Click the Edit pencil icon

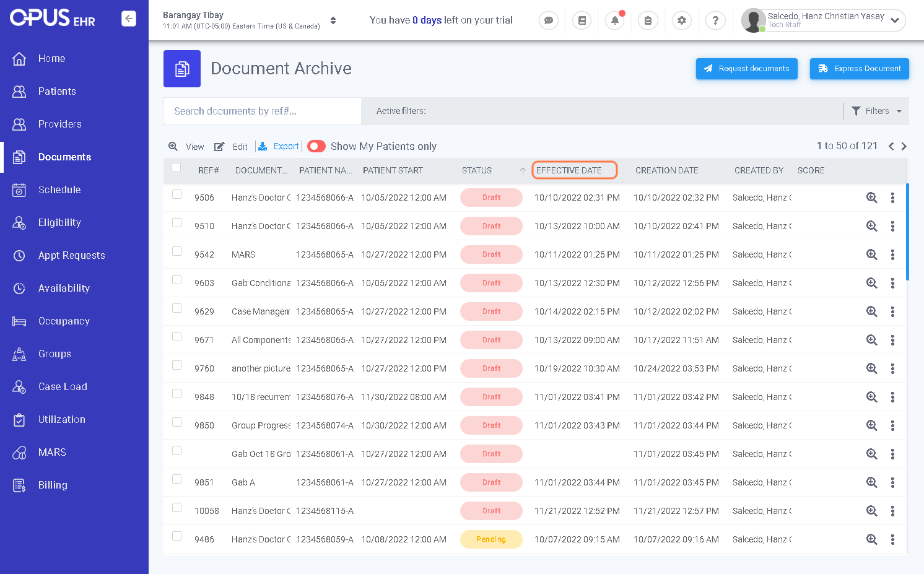click(219, 147)
